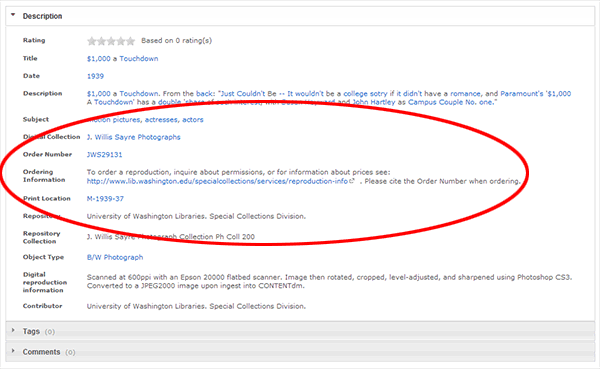This screenshot has width=600, height=369.
Task: Collapse the Description section triangle
Action: pos(13,15)
